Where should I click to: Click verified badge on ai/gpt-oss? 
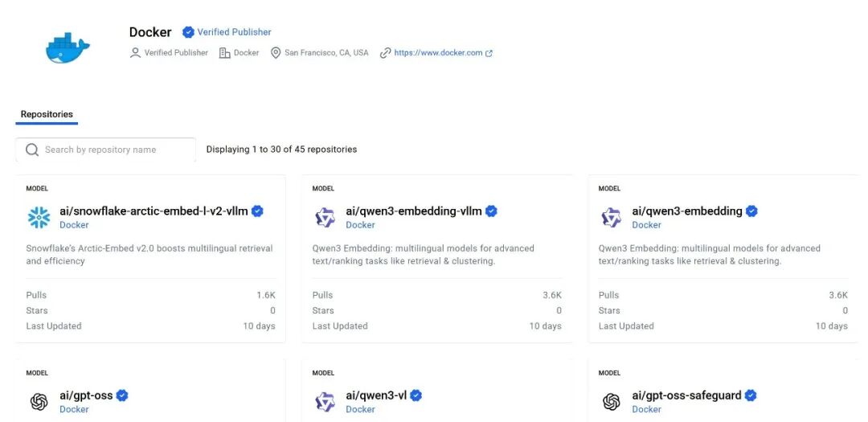(x=122, y=395)
